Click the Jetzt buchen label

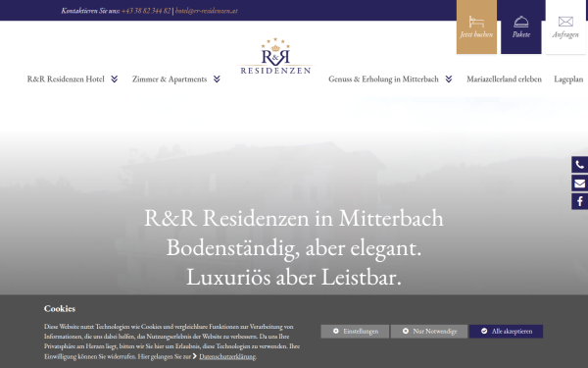click(476, 34)
